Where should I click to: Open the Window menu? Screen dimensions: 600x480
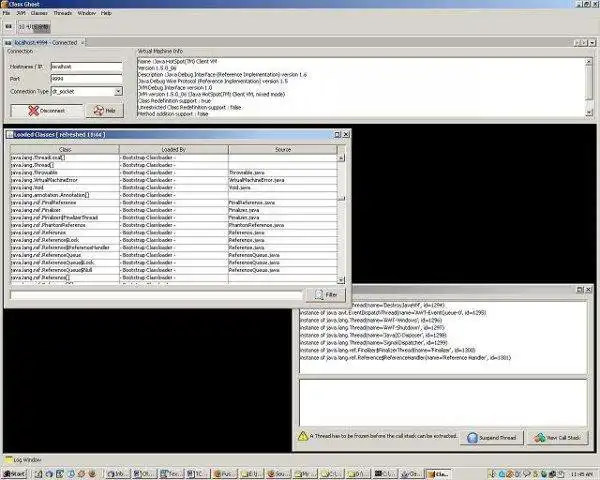(86, 13)
